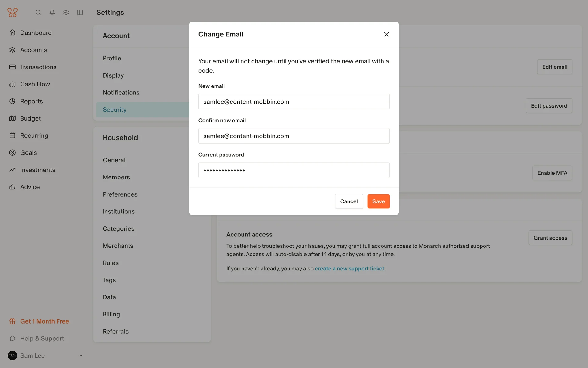Click the Cash Flow bar chart icon
The width and height of the screenshot is (588, 368).
(x=12, y=84)
